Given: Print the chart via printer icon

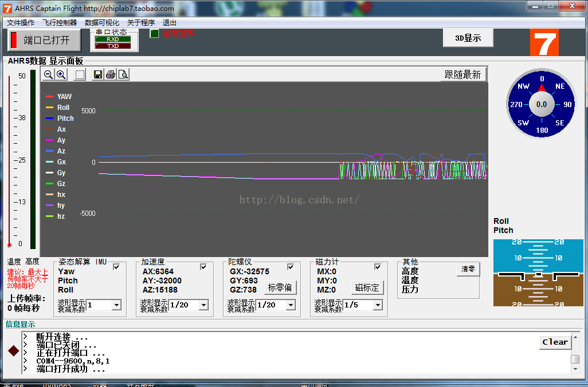Looking at the screenshot, I should tap(110, 74).
